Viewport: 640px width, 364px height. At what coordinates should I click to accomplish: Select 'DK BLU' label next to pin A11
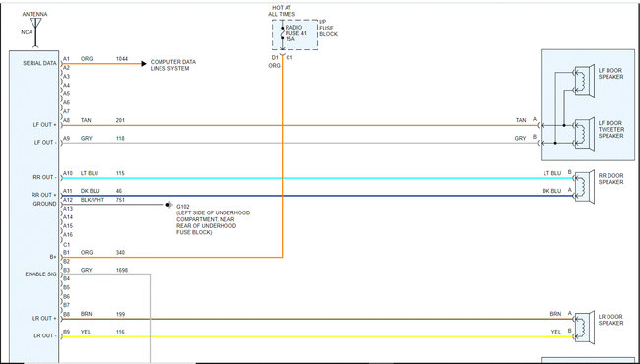tap(90, 191)
